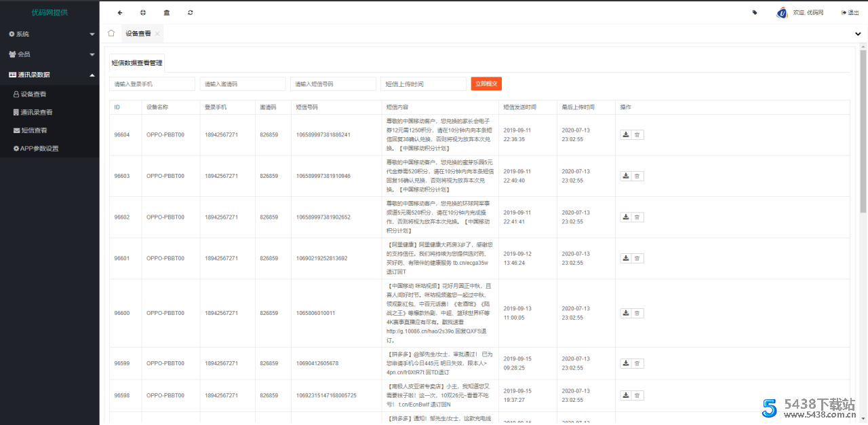
Task: Delete the SMS record with ID 96600
Action: point(637,313)
